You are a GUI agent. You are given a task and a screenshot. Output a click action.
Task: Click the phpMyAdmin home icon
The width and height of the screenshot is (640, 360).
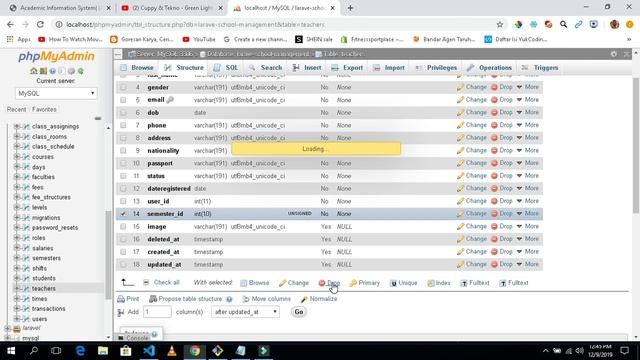[x=34, y=71]
